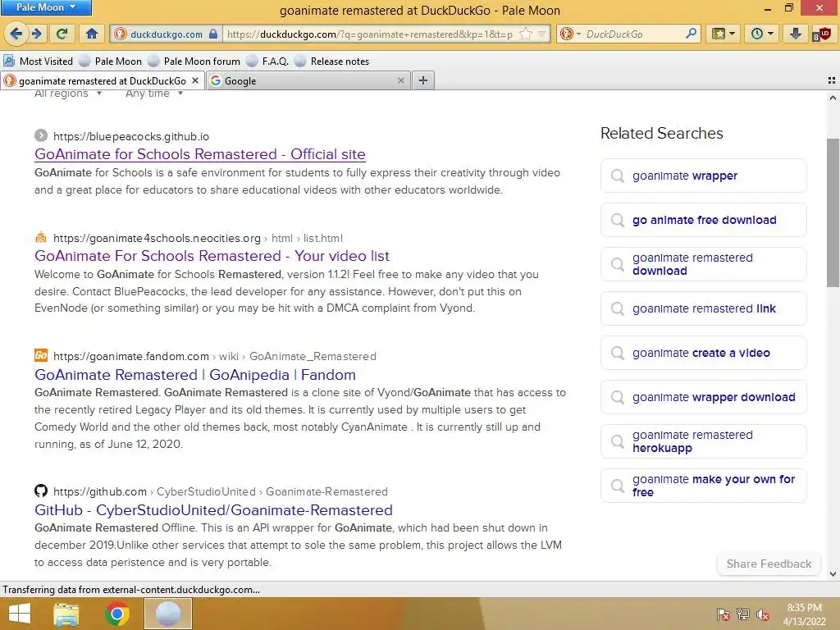Click the Share Feedback button
Screen dimensions: 840x630
pyautogui.click(x=769, y=564)
